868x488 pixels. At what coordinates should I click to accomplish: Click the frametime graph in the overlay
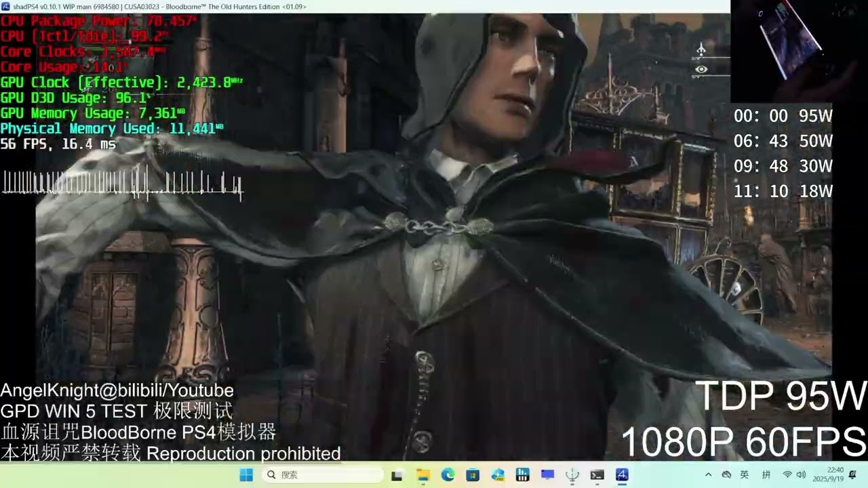[x=123, y=183]
